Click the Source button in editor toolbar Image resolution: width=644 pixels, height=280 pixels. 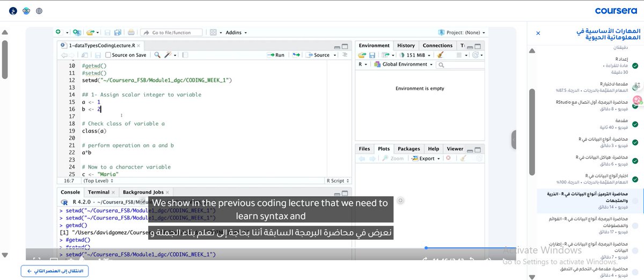tap(318, 55)
